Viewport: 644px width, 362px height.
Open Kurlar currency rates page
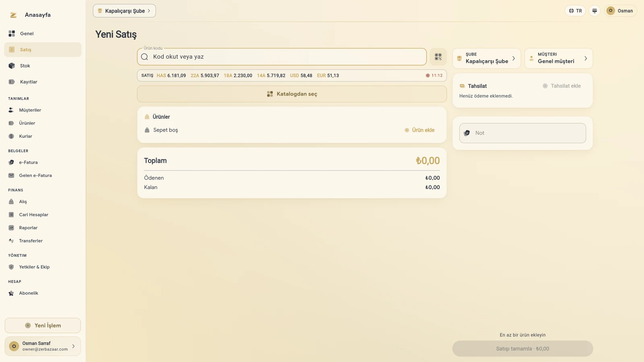click(x=43, y=136)
